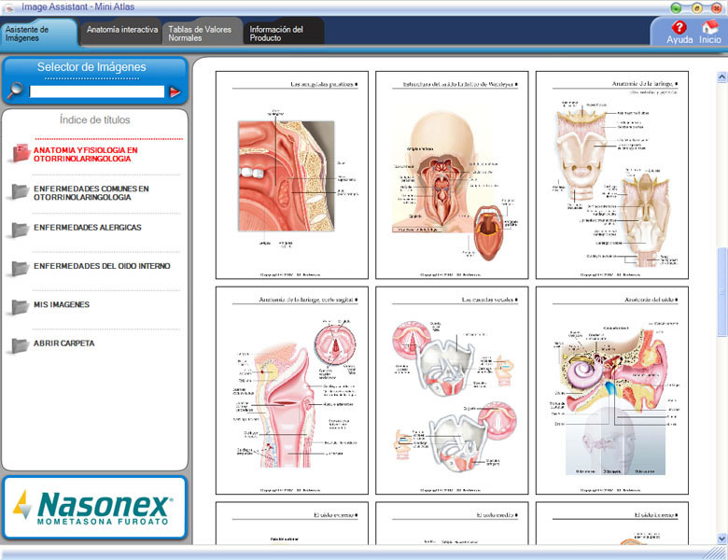Image resolution: width=728 pixels, height=560 pixels.
Task: Click folder icon beside Enfermedades Comunes
Action: coord(20,191)
